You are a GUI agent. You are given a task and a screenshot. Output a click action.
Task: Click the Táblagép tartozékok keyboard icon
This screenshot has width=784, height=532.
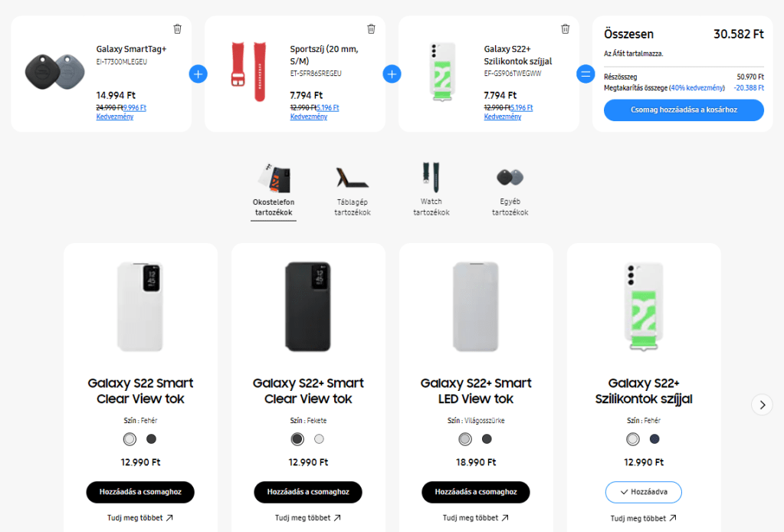(x=353, y=177)
